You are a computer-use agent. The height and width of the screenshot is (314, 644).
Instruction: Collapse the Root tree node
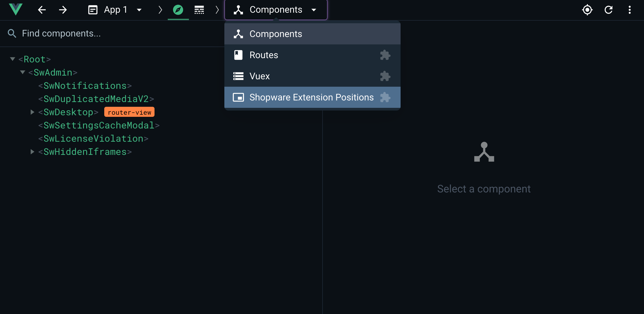(12, 59)
